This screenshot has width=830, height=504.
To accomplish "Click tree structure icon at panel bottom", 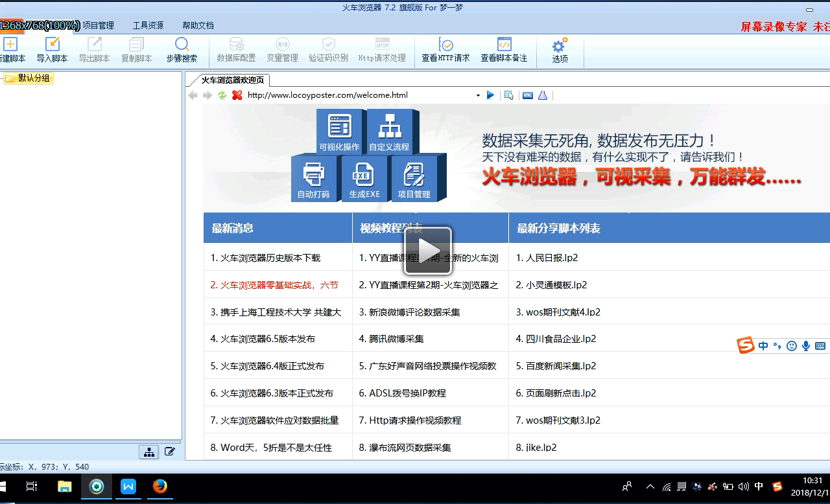I will [149, 452].
